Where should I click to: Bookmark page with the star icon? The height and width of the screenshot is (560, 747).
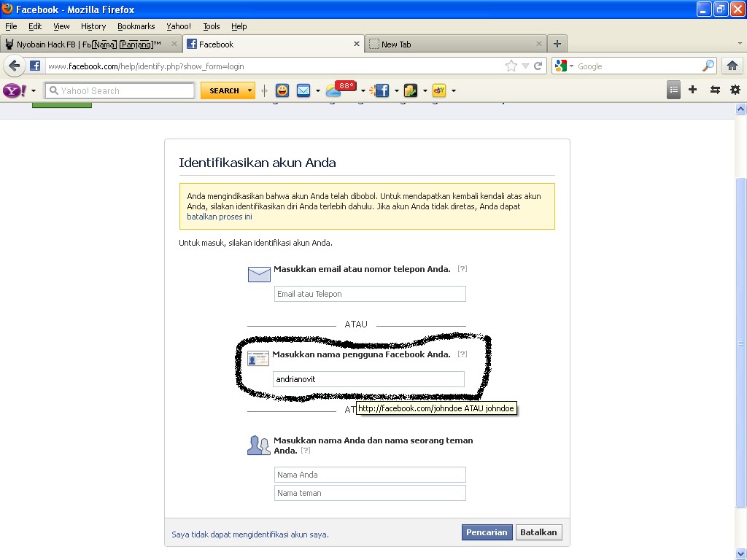click(x=511, y=66)
